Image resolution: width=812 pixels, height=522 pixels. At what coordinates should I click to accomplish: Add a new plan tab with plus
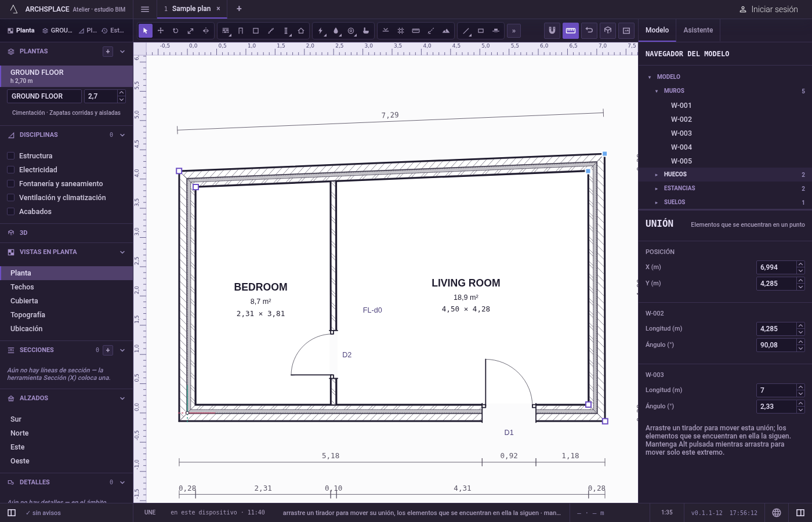point(239,9)
